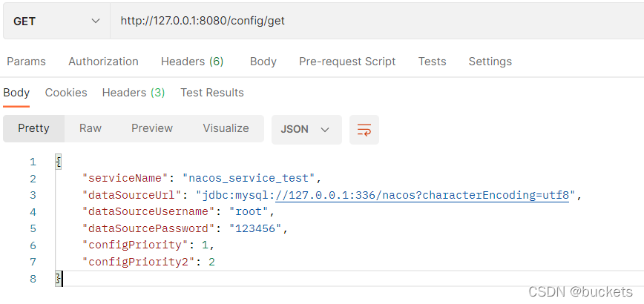The width and height of the screenshot is (644, 304).
Task: Click the request URL input field
Action: click(371, 21)
